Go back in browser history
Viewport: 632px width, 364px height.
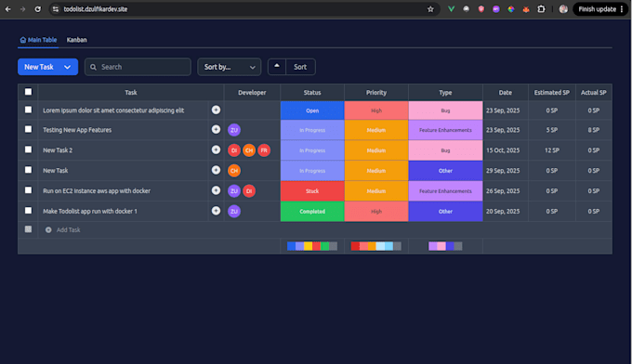pos(8,9)
